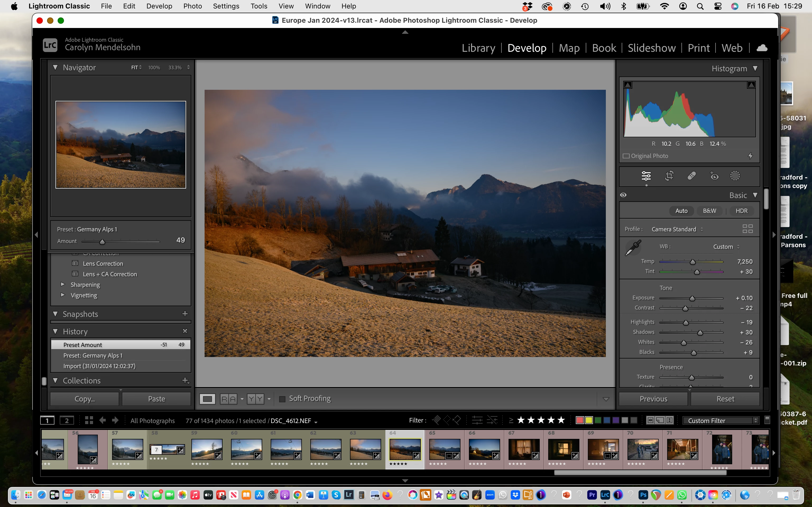Open the Develop menu in menu bar
This screenshot has height=507, width=812.
pos(159,6)
